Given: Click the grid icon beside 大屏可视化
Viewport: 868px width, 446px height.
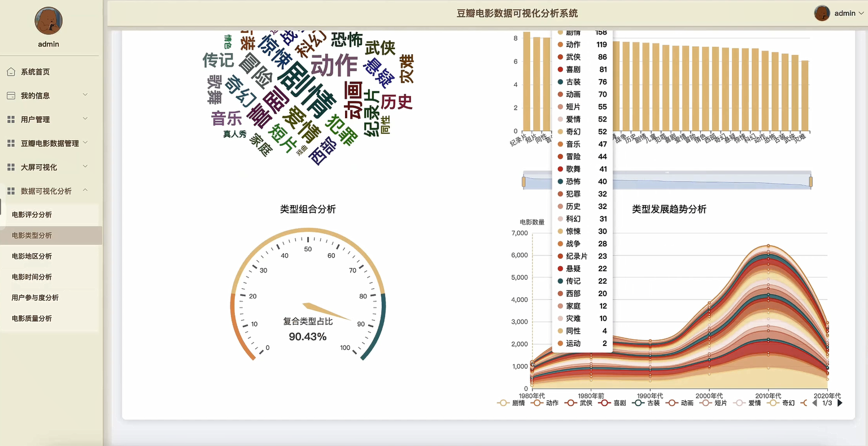Looking at the screenshot, I should (11, 167).
